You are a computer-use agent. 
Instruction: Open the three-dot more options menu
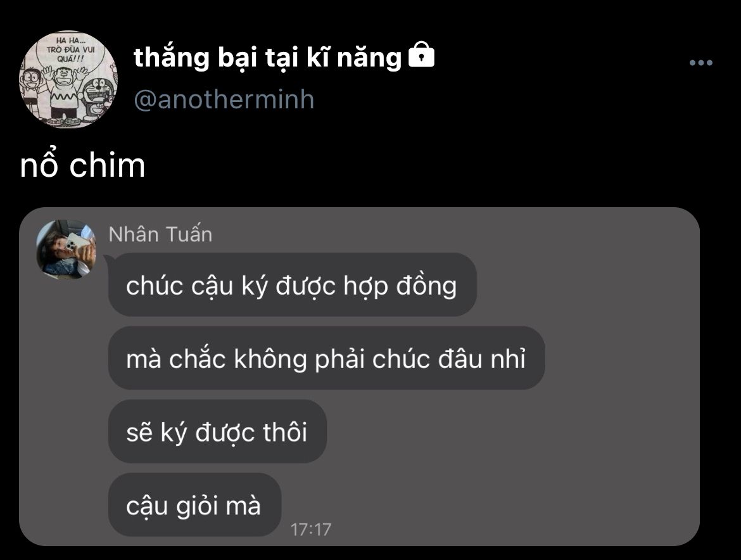coord(700,62)
